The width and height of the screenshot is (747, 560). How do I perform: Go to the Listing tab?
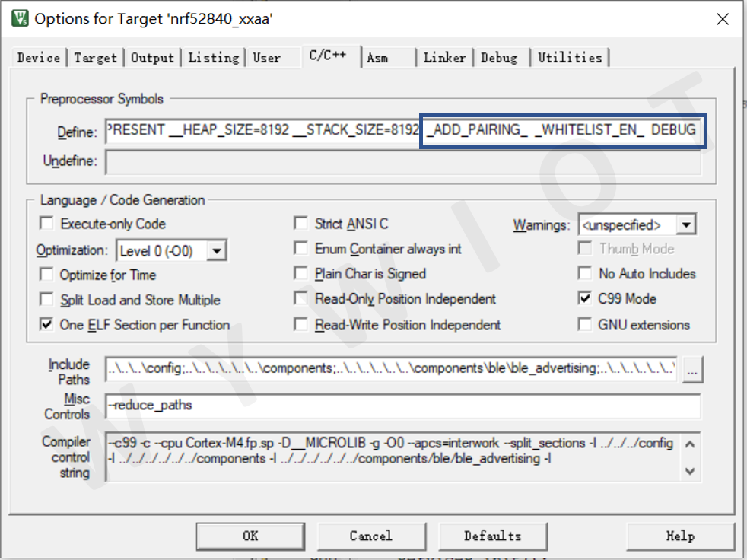pyautogui.click(x=214, y=58)
